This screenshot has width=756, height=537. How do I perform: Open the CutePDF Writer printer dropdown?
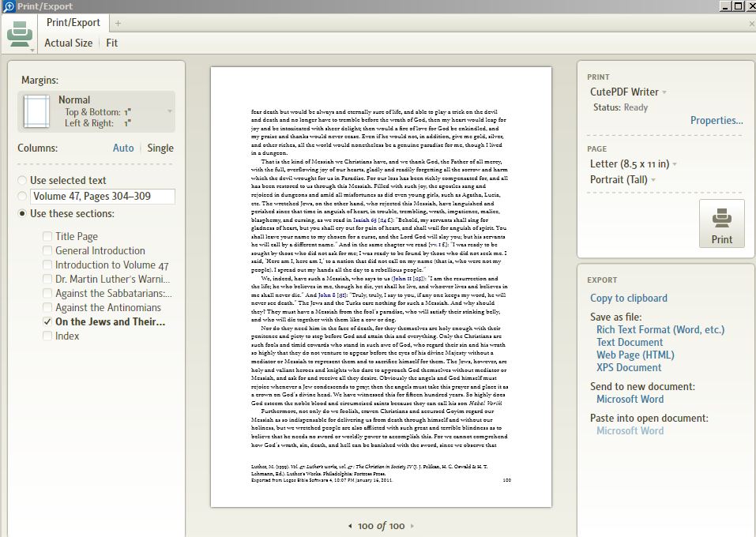point(628,92)
